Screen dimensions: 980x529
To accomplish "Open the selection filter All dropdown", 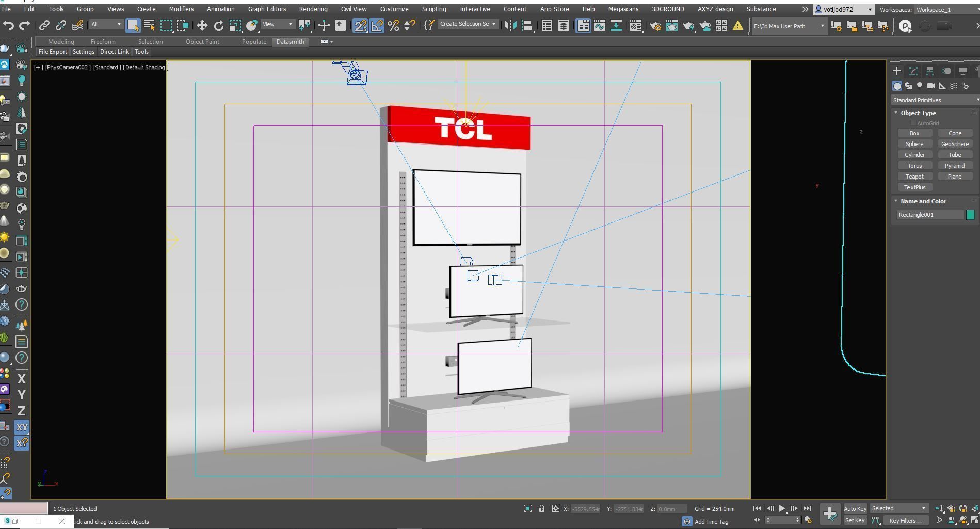I will (106, 24).
